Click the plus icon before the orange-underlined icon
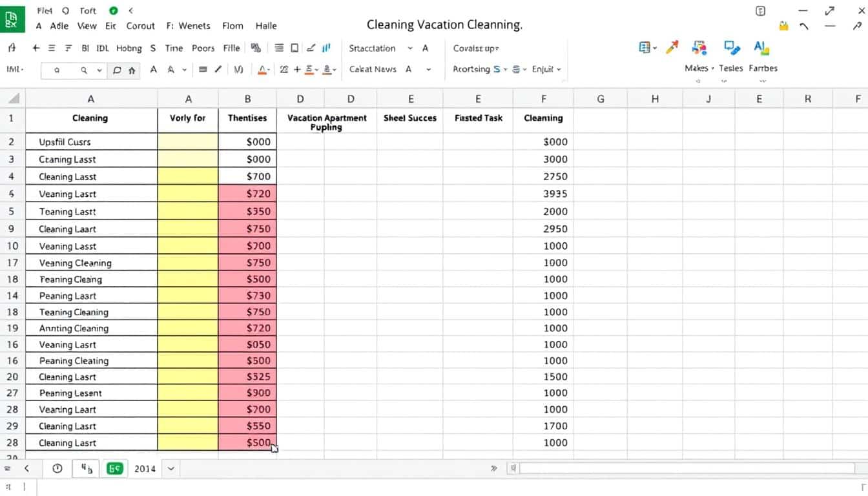Viewport: 868px width, 496px height. [297, 69]
